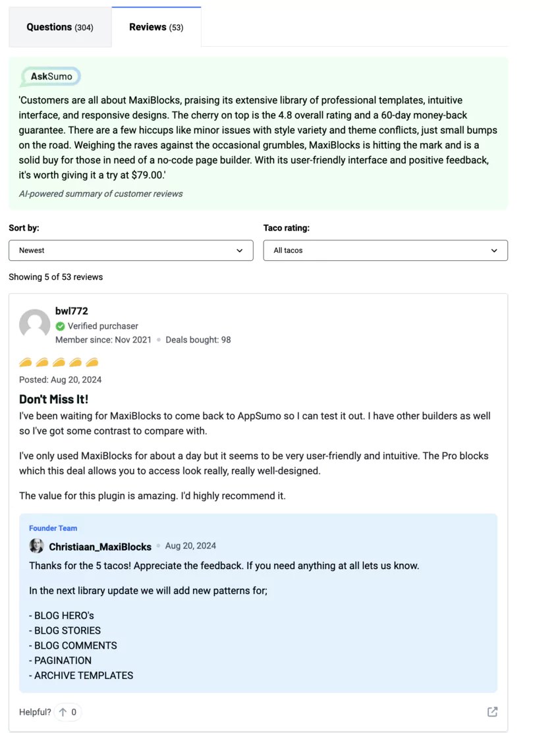Screen dimensions: 560x733
Task: Click the verified purchaser checkmark icon
Action: pos(59,326)
